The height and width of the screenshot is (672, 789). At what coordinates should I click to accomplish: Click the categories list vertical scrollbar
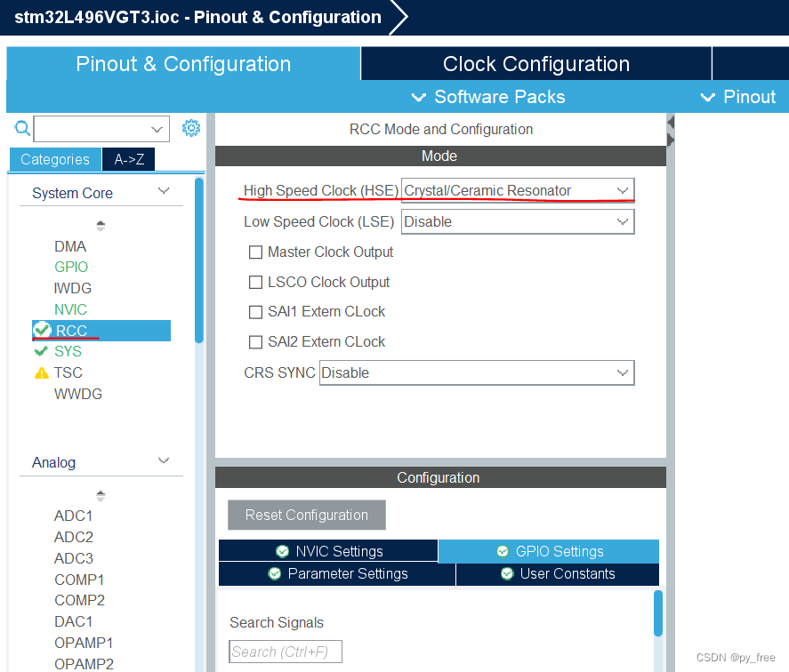pyautogui.click(x=199, y=260)
